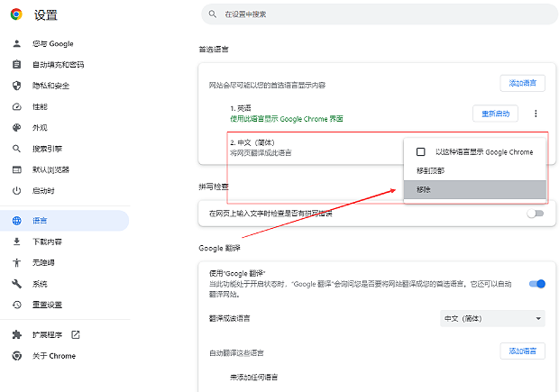The width and height of the screenshot is (559, 392).
Task: Click the 重新启动 button
Action: point(495,114)
